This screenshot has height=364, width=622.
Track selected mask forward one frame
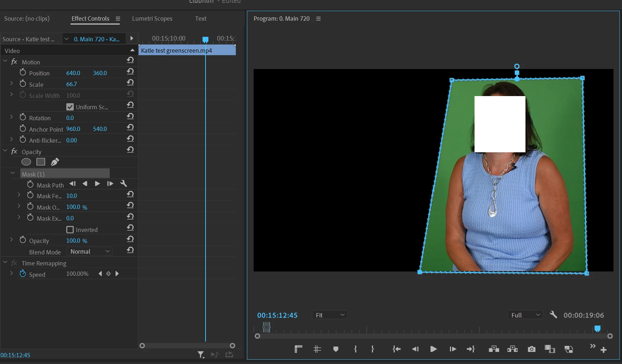coord(110,184)
